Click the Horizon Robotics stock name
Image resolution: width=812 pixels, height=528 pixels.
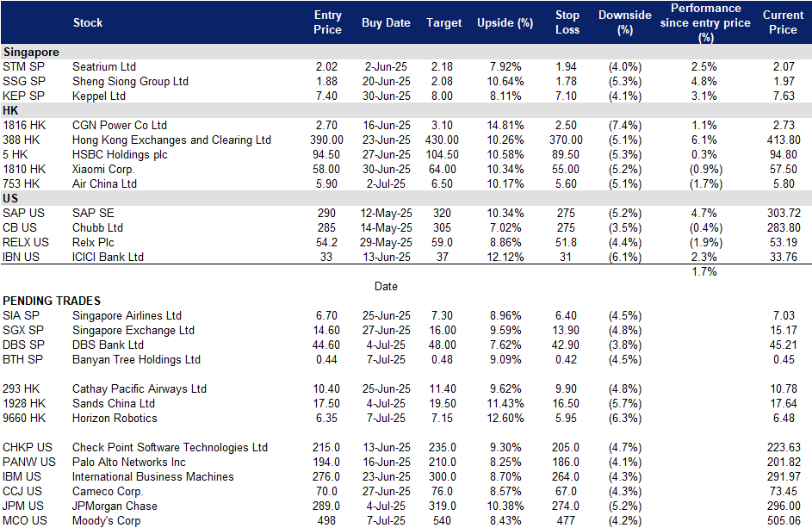point(115,418)
